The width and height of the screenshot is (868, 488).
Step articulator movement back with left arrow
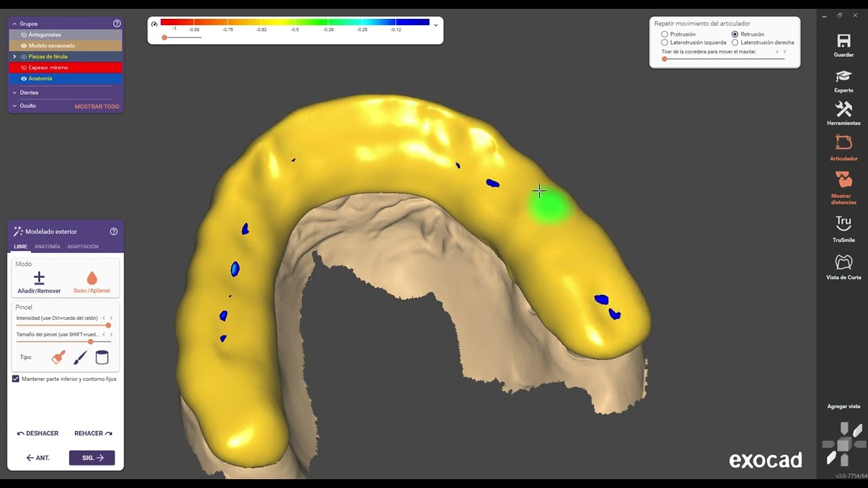click(777, 52)
